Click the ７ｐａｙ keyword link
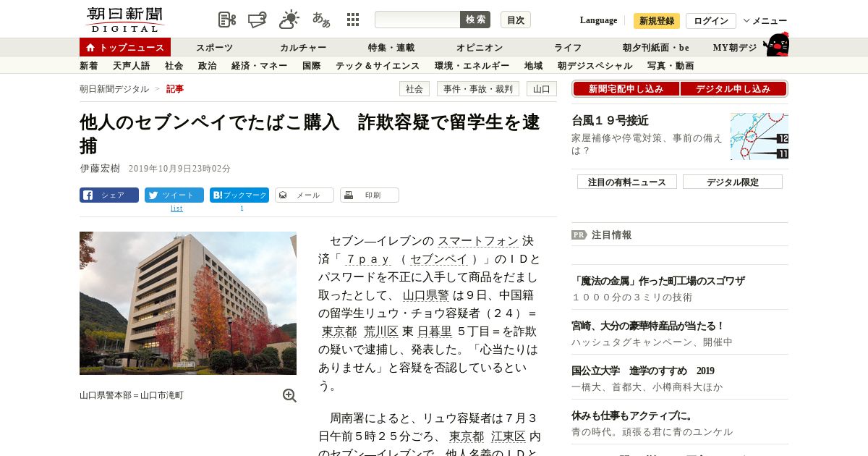Image resolution: width=868 pixels, height=456 pixels. (x=368, y=259)
